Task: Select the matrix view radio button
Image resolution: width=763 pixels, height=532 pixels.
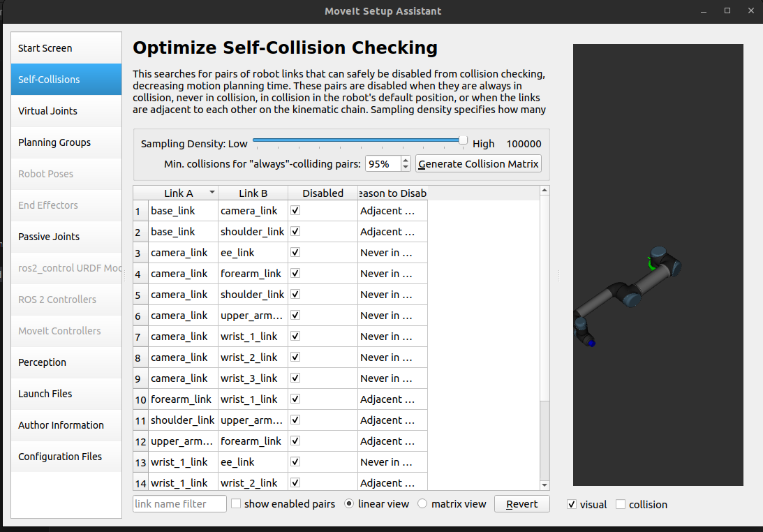Action: (422, 504)
